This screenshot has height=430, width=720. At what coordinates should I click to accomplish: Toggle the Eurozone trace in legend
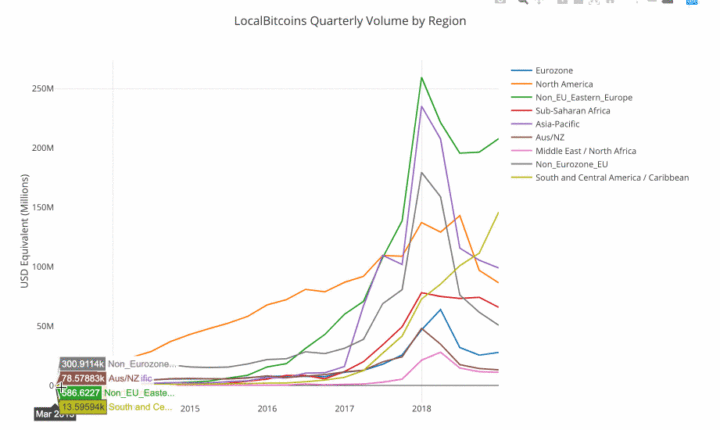click(542, 70)
